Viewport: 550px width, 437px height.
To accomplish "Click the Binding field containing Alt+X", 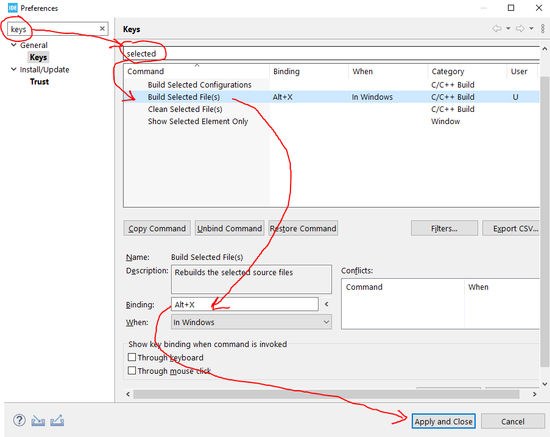I will (x=244, y=304).
